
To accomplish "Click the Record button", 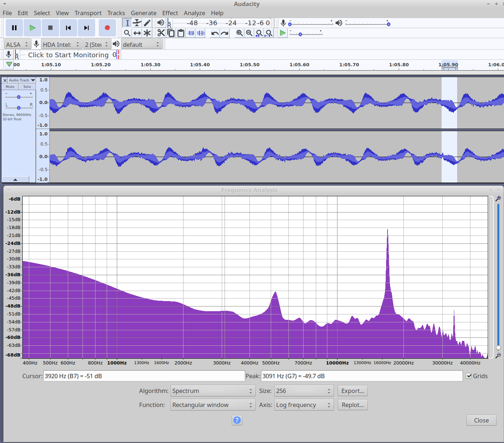I will 107,28.
